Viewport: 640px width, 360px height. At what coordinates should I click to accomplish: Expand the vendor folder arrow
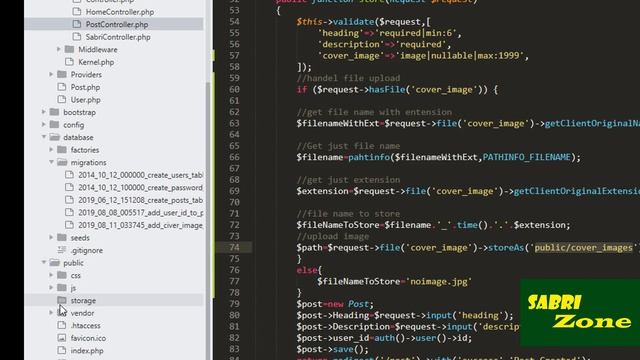click(51, 313)
